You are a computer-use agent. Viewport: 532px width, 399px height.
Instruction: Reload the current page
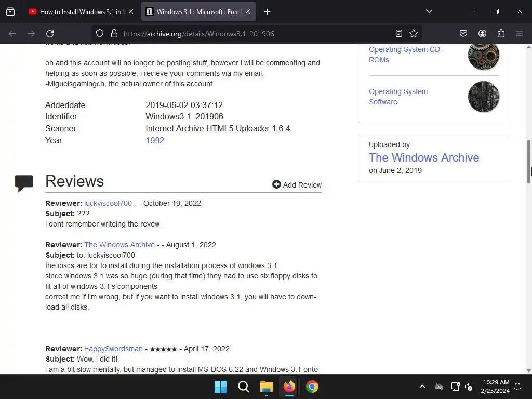pos(50,34)
